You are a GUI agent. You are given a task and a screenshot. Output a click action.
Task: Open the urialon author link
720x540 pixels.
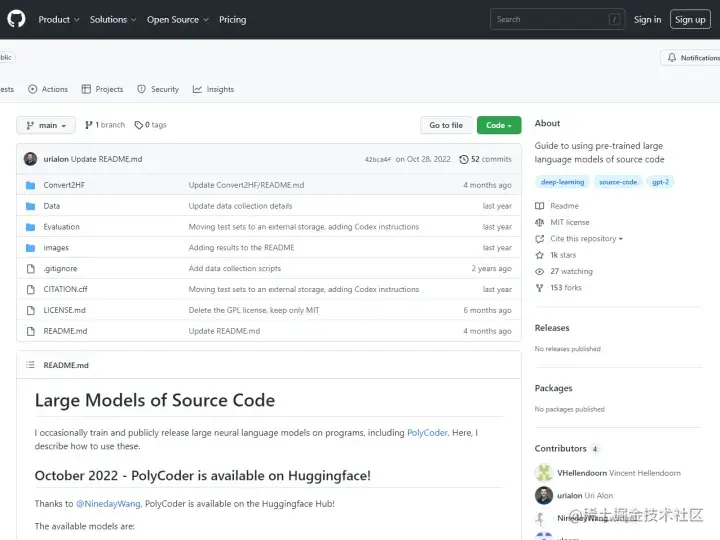click(56, 159)
